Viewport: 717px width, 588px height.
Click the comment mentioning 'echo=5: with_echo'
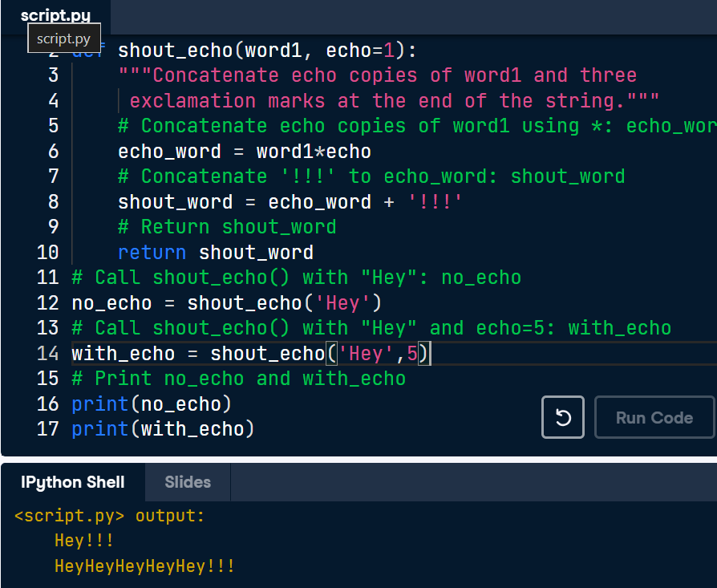coord(371,328)
